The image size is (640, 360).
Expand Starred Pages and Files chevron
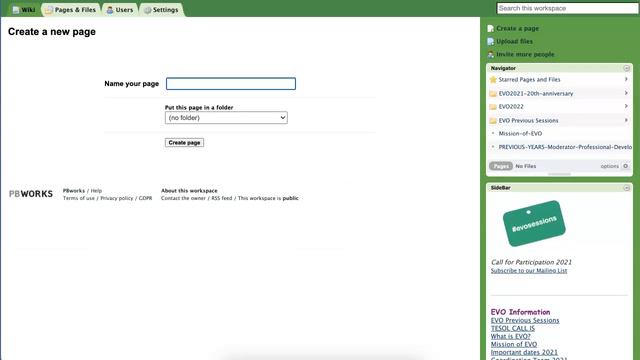coord(626,79)
